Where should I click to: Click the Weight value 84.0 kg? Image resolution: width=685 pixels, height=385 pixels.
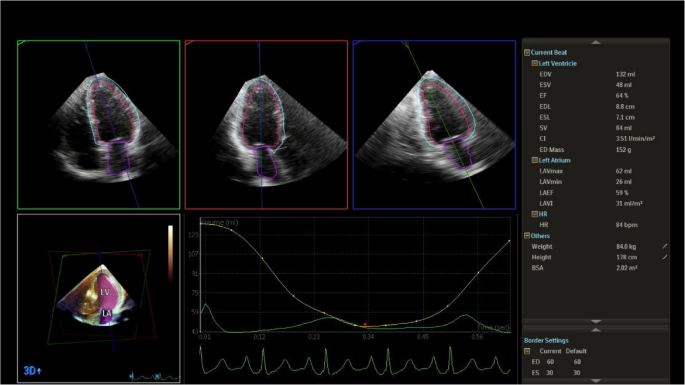[x=626, y=246]
